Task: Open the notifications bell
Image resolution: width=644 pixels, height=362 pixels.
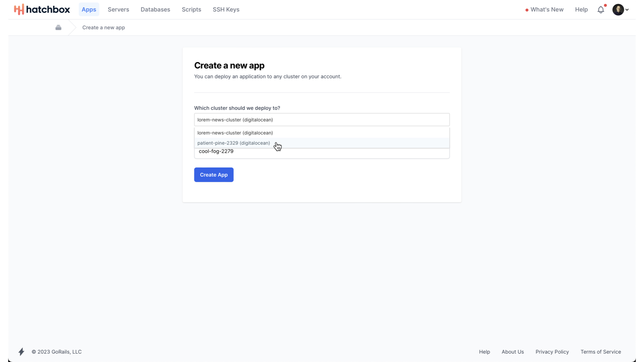Action: 601,10
